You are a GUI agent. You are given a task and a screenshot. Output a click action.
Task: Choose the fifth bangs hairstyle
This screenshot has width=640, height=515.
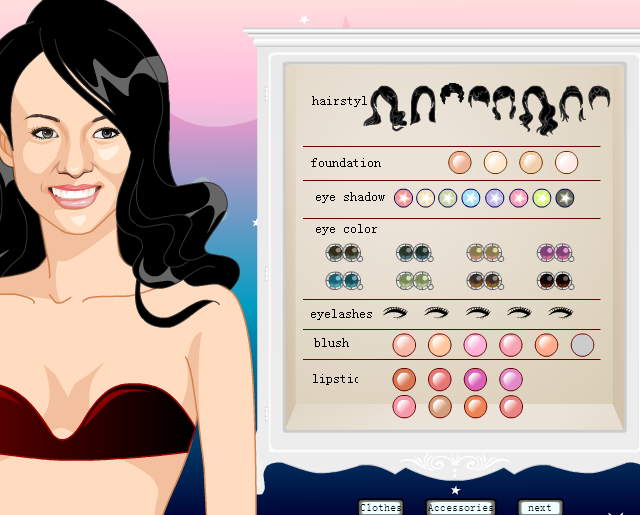(x=504, y=102)
